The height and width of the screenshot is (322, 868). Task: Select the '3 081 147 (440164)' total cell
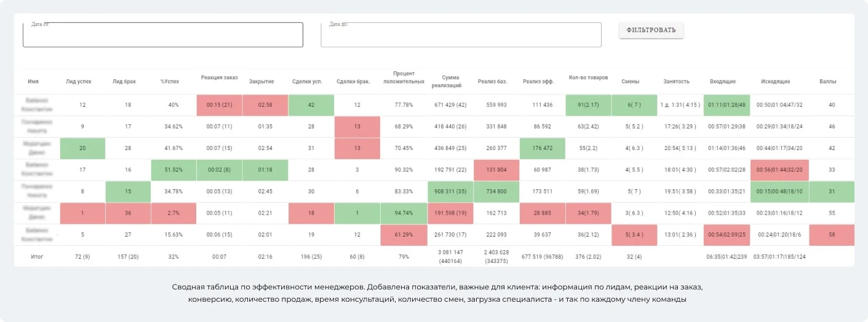coord(450,257)
